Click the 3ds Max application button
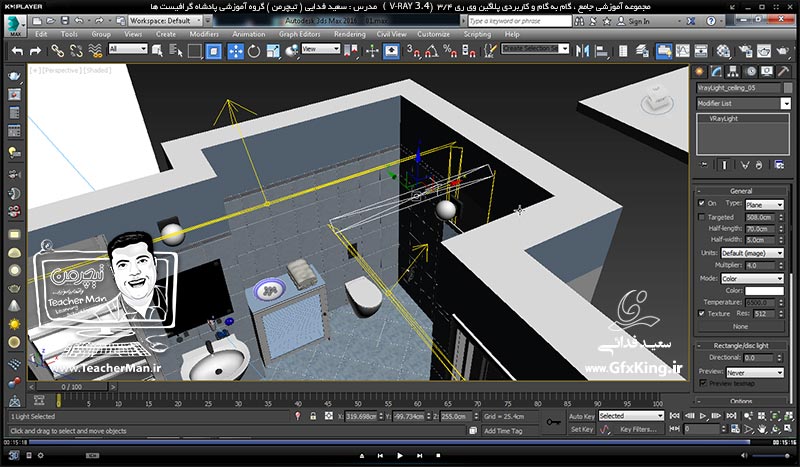The image size is (800, 467). pyautogui.click(x=15, y=25)
